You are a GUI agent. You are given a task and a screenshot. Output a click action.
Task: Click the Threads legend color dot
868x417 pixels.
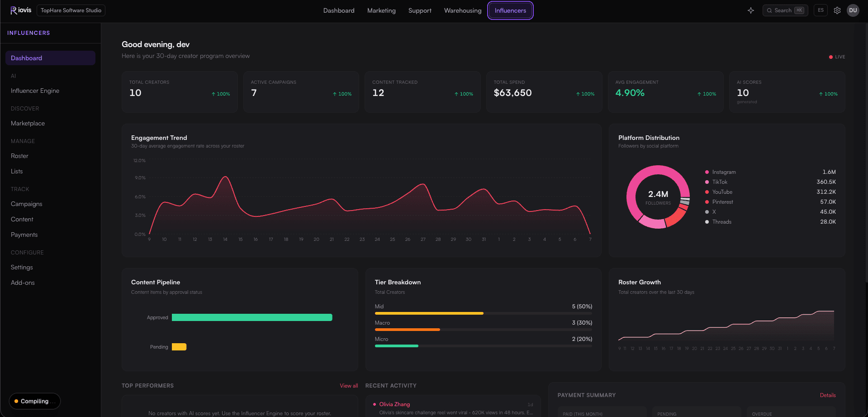(x=707, y=222)
